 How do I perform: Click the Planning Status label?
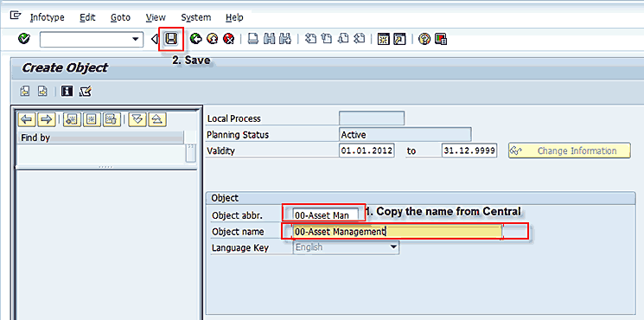[x=238, y=135]
